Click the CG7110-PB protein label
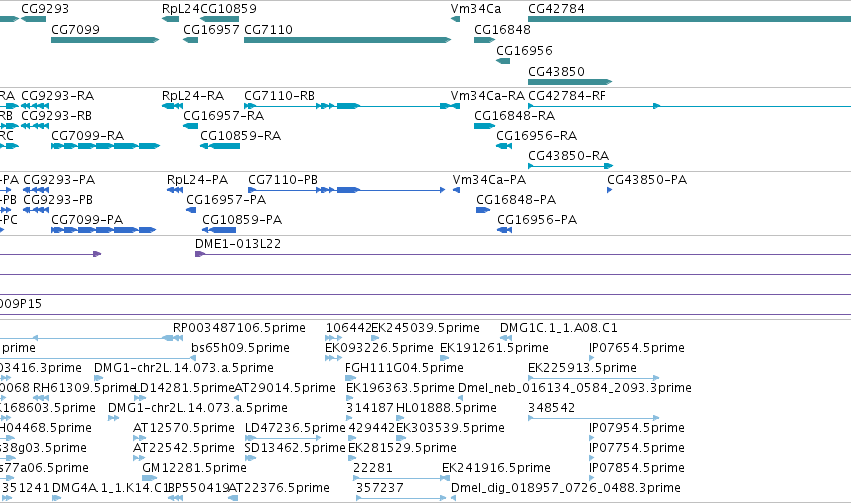 click(x=283, y=180)
